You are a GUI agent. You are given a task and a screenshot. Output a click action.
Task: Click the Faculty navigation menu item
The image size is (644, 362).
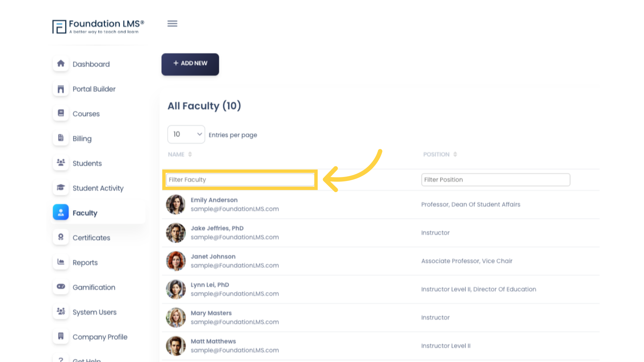click(x=85, y=213)
